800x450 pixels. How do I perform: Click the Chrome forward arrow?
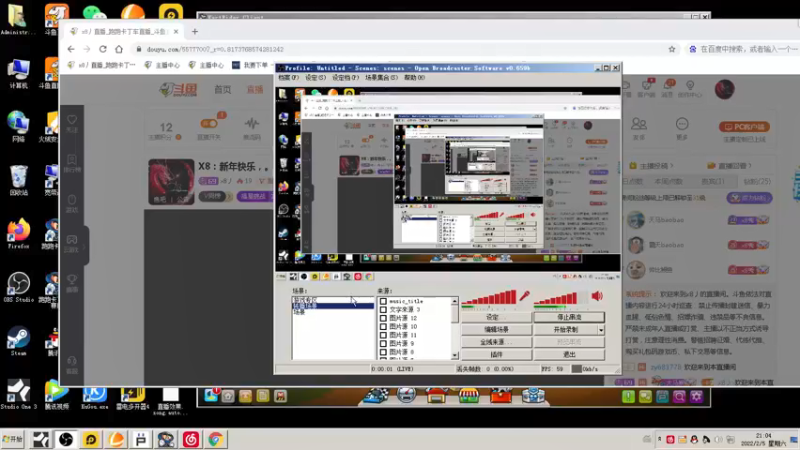[x=87, y=49]
